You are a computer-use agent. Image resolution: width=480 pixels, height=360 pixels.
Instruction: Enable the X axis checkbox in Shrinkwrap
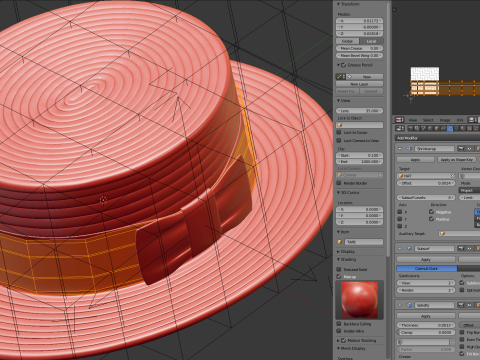pos(400,212)
